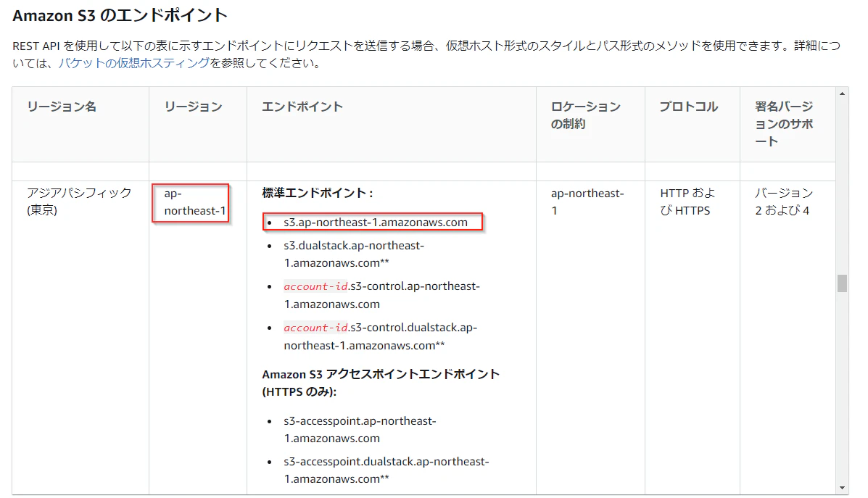868x498 pixels.
Task: Click the Amazon S3 アクセスポイントエンドポイント subheading
Action: coord(381,383)
